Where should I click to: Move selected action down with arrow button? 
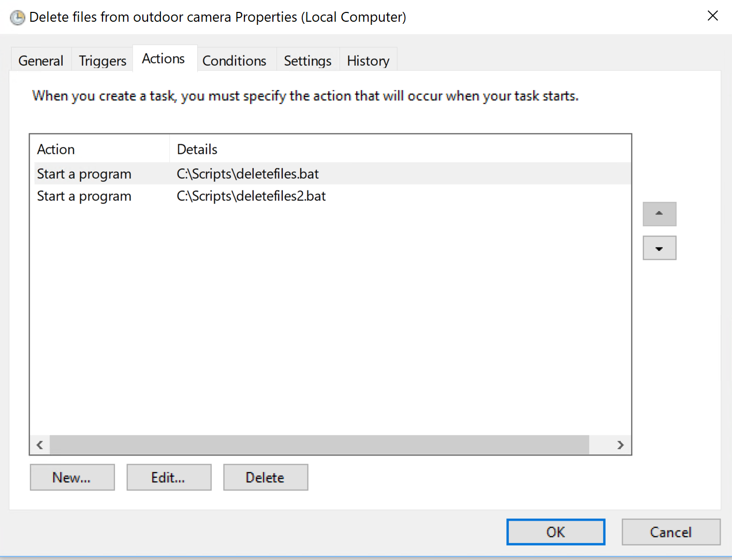click(660, 248)
